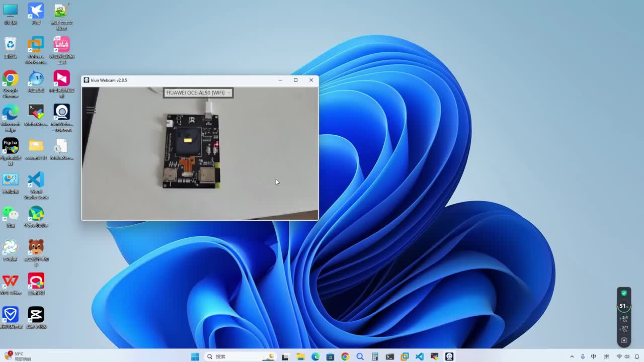Open File Explorer from the taskbar

pyautogui.click(x=300, y=356)
